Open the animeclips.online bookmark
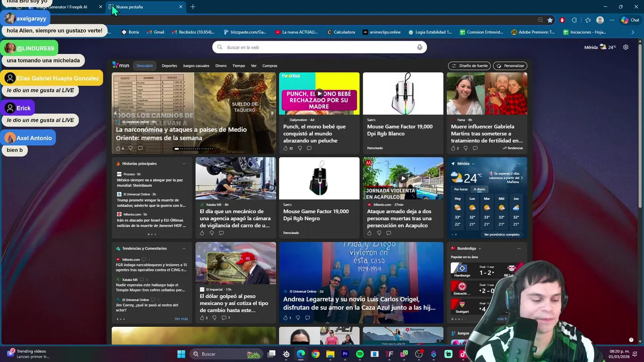 381,32
